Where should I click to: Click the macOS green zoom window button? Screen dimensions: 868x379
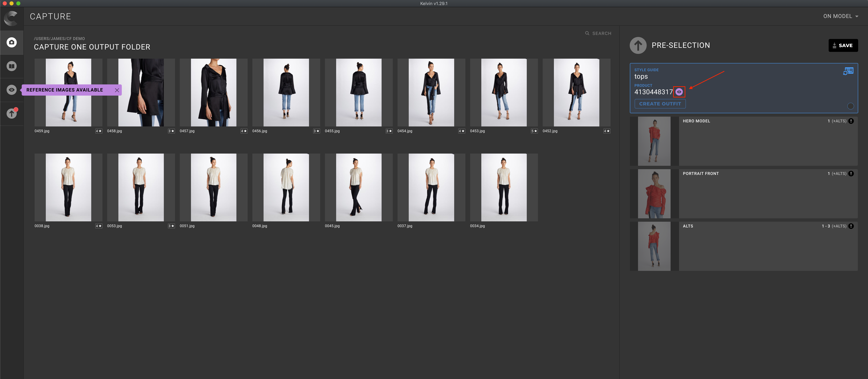click(18, 3)
